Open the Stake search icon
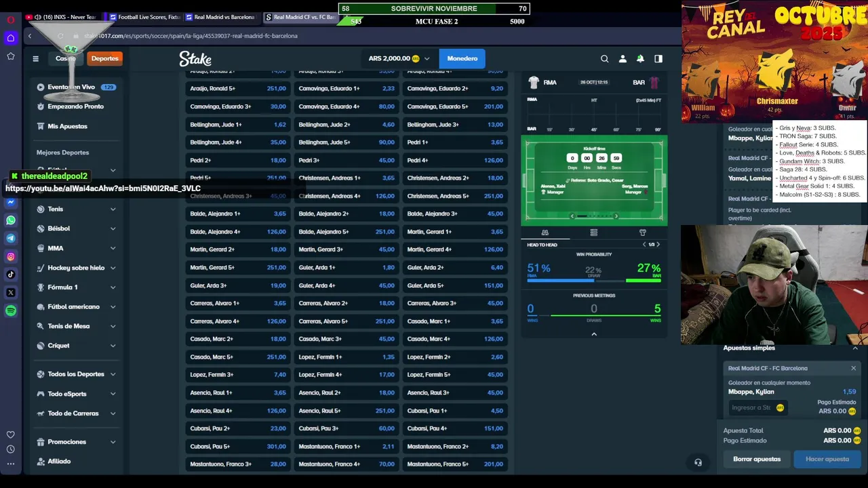Viewport: 868px width, 488px height. (x=604, y=59)
